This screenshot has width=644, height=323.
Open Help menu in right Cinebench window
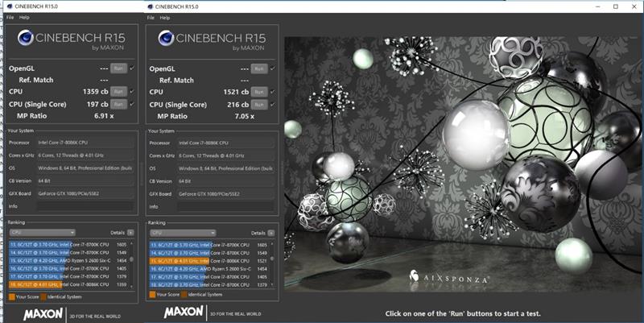(165, 18)
